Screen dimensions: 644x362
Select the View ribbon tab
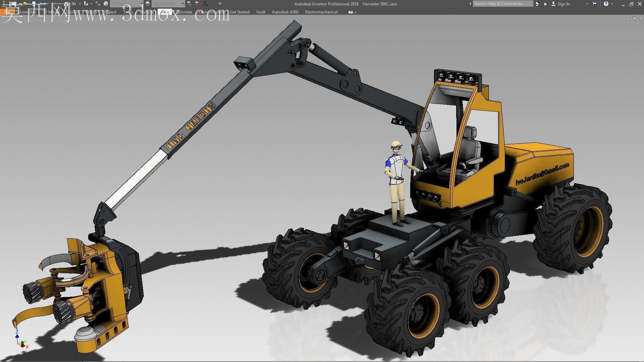(165, 12)
